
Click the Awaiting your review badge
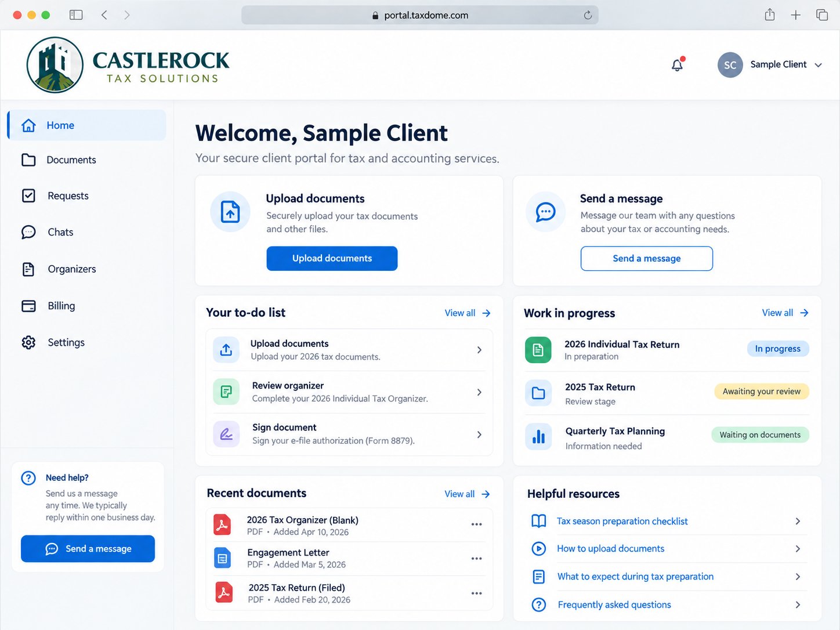tap(761, 392)
